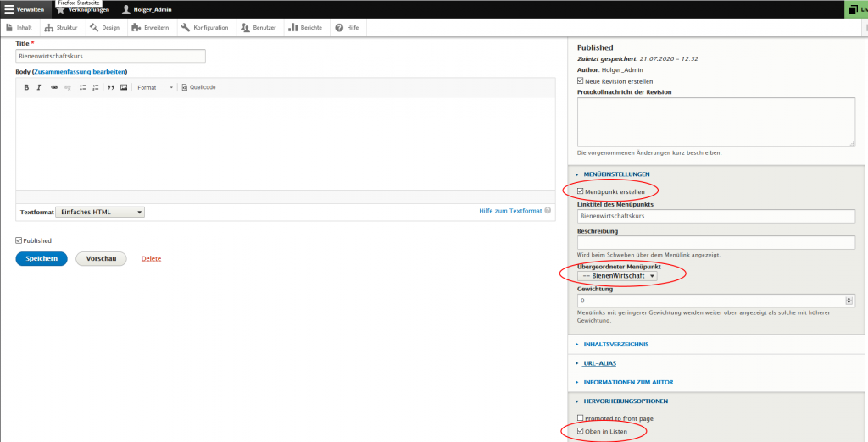This screenshot has width=868, height=442.
Task: Disable the 'Oben in Listen' option
Action: click(x=581, y=431)
